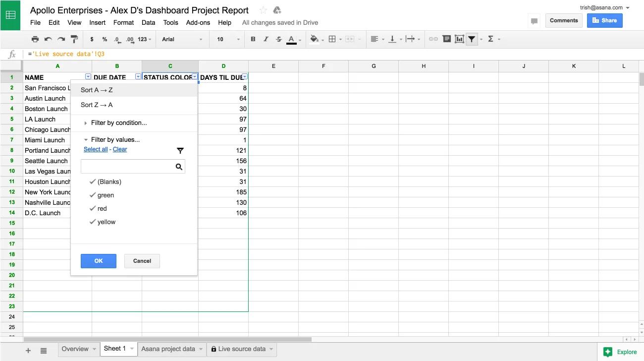Expand Filter by condition section
Screen dimensions: 644x361
pos(118,122)
